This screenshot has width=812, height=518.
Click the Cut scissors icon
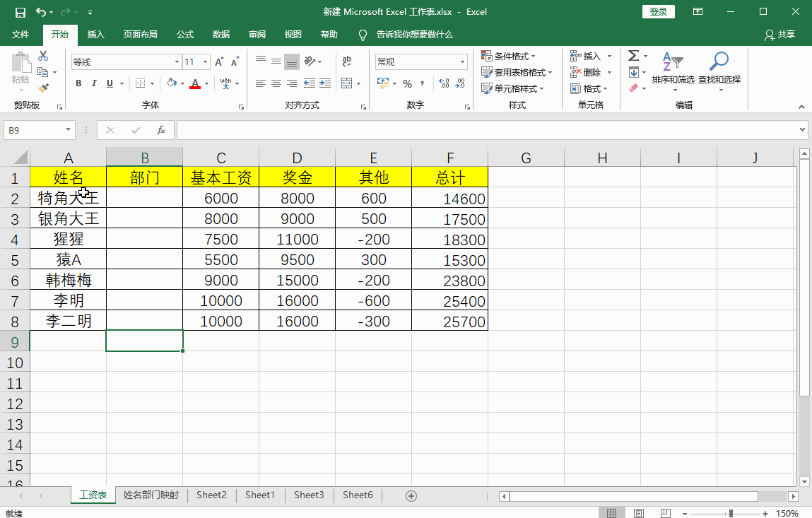click(x=44, y=56)
